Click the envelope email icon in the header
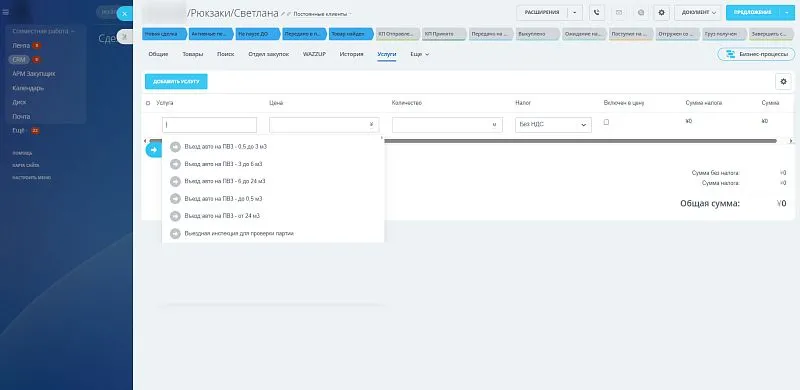Image resolution: width=800 pixels, height=390 pixels. click(x=619, y=12)
